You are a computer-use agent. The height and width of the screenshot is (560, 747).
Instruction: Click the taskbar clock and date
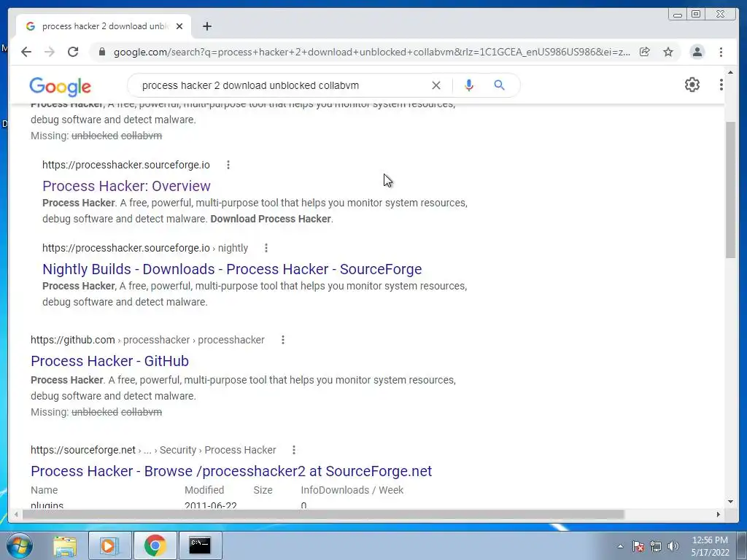pyautogui.click(x=710, y=546)
